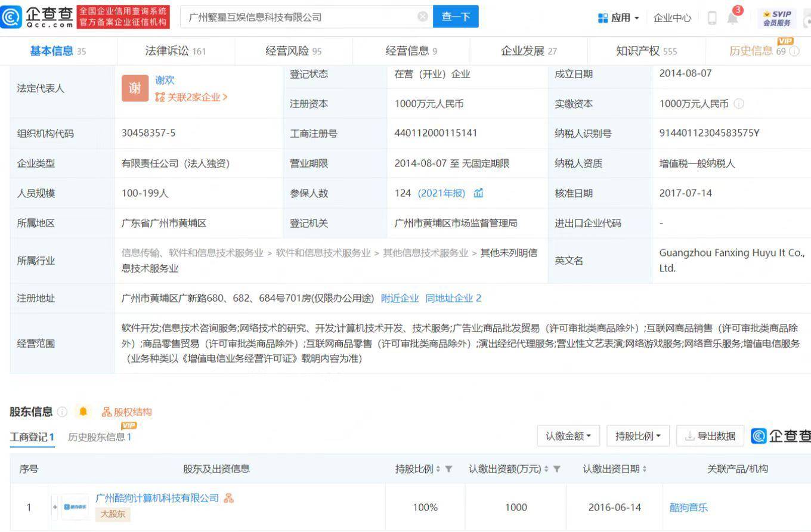
Task: Open 同地址企业 2 link
Action: click(x=453, y=298)
